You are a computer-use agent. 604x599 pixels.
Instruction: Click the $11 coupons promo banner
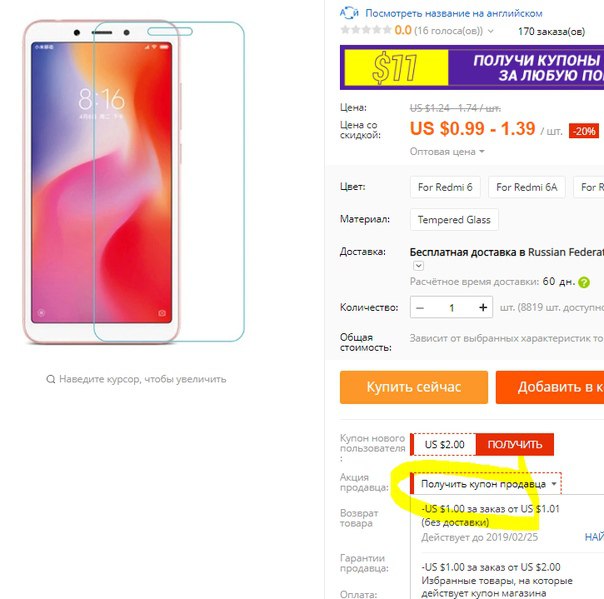coord(472,67)
